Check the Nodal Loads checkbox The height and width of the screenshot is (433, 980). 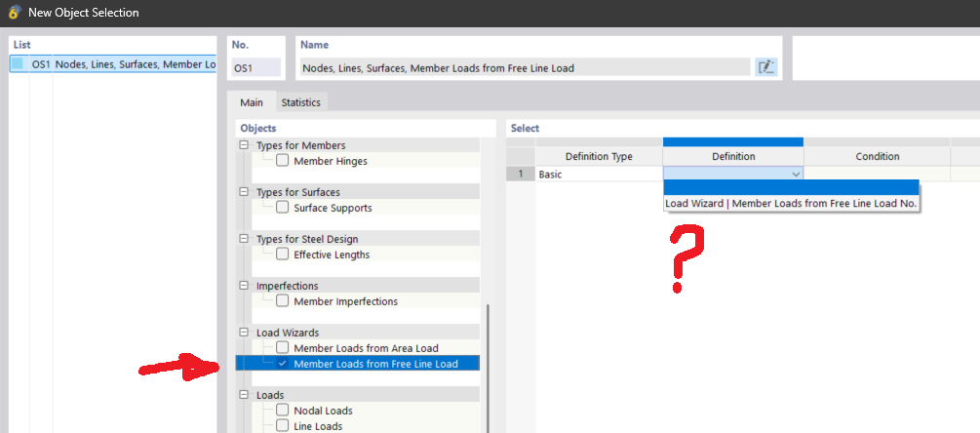point(283,411)
